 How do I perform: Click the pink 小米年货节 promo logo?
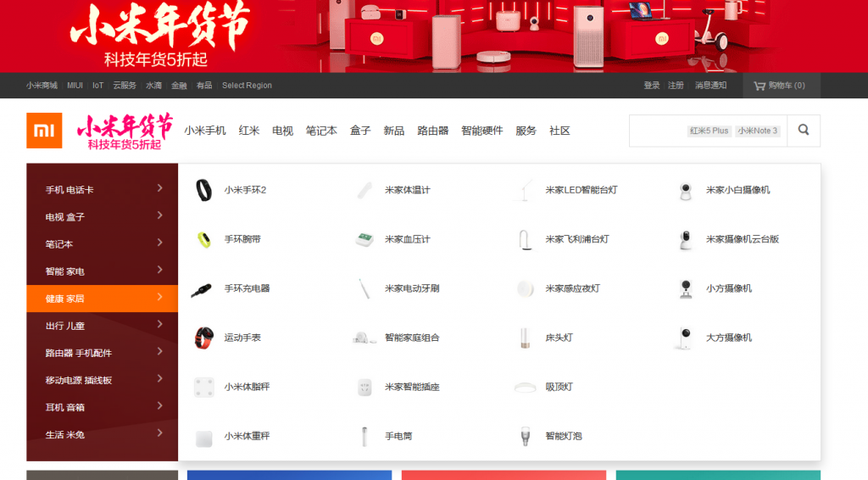pos(125,131)
